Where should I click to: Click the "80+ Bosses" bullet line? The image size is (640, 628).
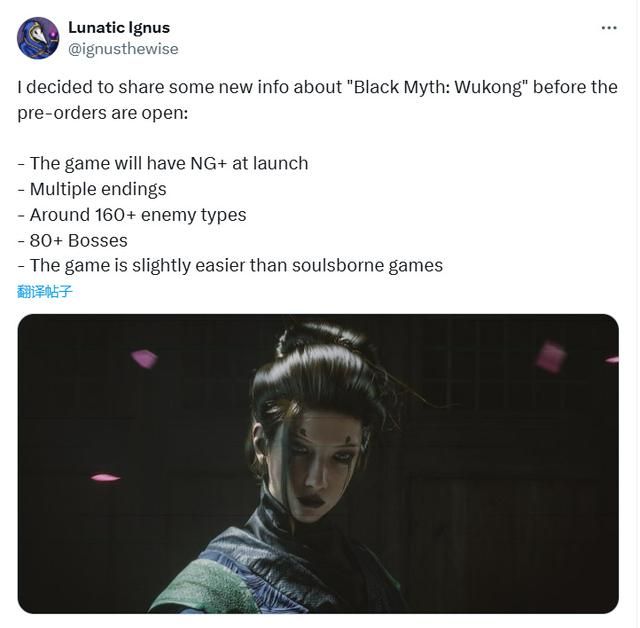pyautogui.click(x=73, y=240)
